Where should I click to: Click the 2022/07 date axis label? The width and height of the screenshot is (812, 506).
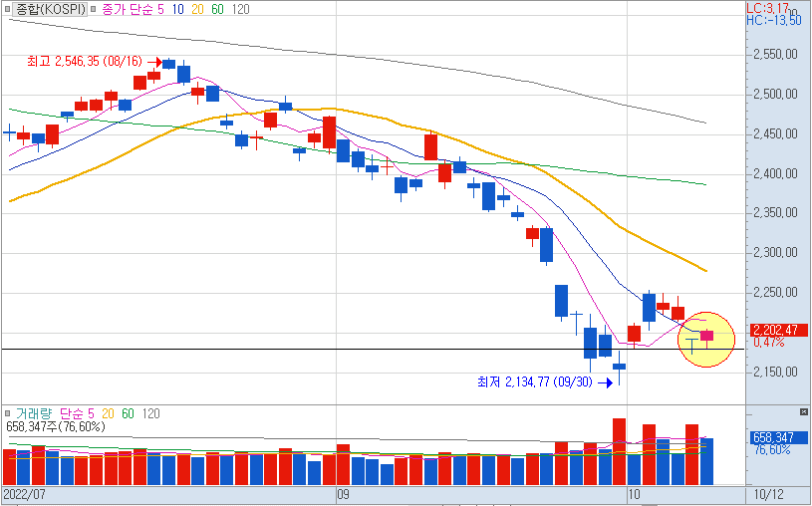[x=24, y=494]
